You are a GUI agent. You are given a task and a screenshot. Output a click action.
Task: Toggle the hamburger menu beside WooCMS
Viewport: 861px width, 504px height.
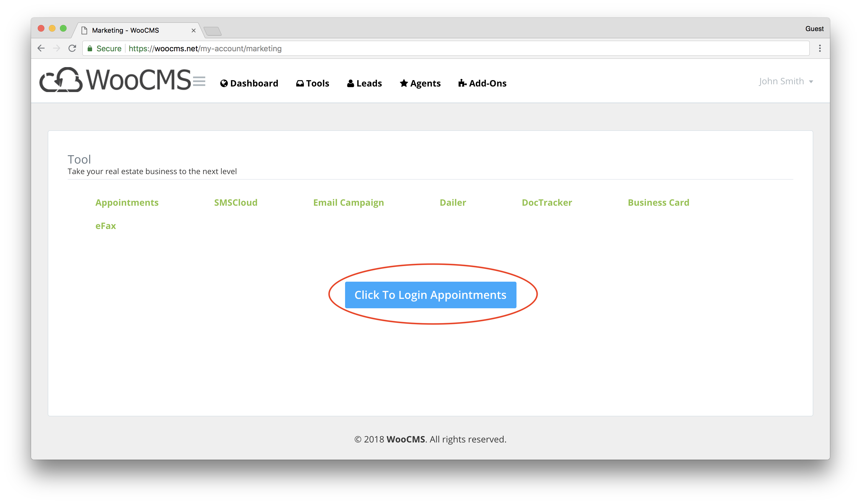[199, 82]
